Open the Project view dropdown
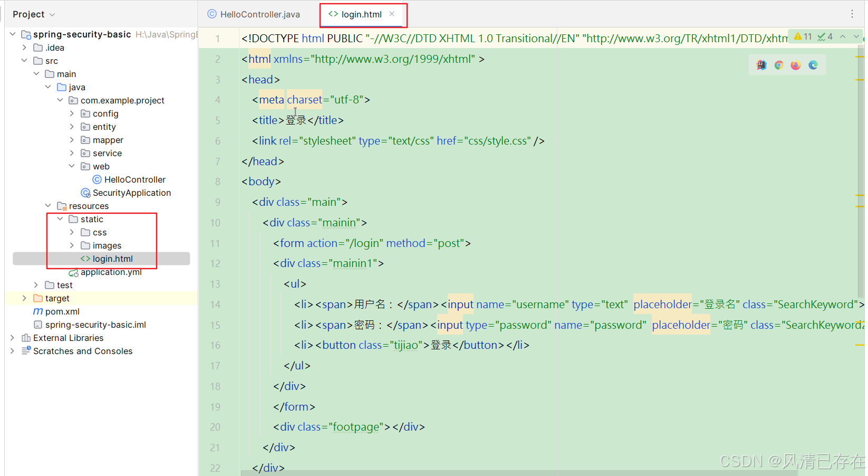Image resolution: width=868 pixels, height=476 pixels. coord(34,14)
